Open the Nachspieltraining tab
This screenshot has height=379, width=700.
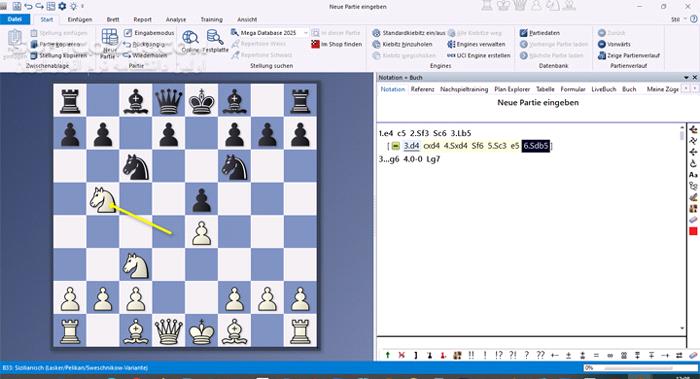[464, 89]
